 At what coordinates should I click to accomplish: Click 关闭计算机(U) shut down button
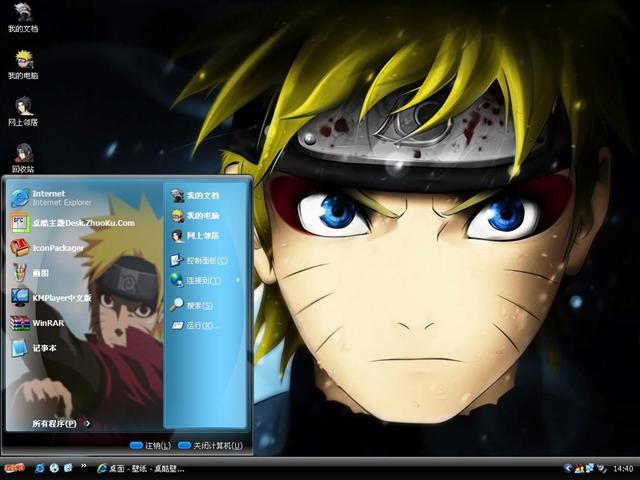(211, 445)
